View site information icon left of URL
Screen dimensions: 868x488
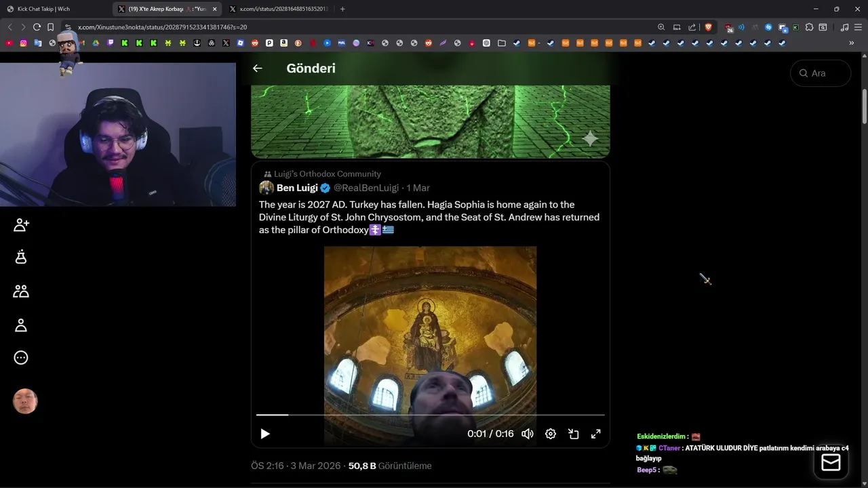pyautogui.click(x=68, y=27)
